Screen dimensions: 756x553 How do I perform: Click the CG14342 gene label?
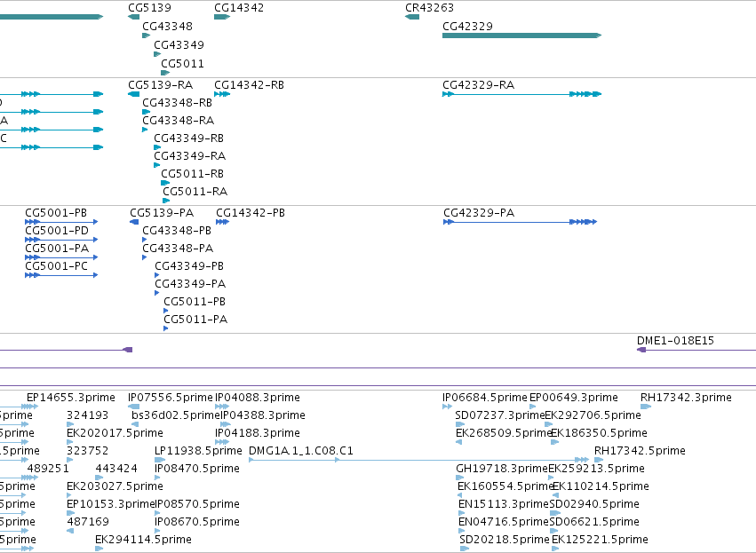[x=239, y=8]
